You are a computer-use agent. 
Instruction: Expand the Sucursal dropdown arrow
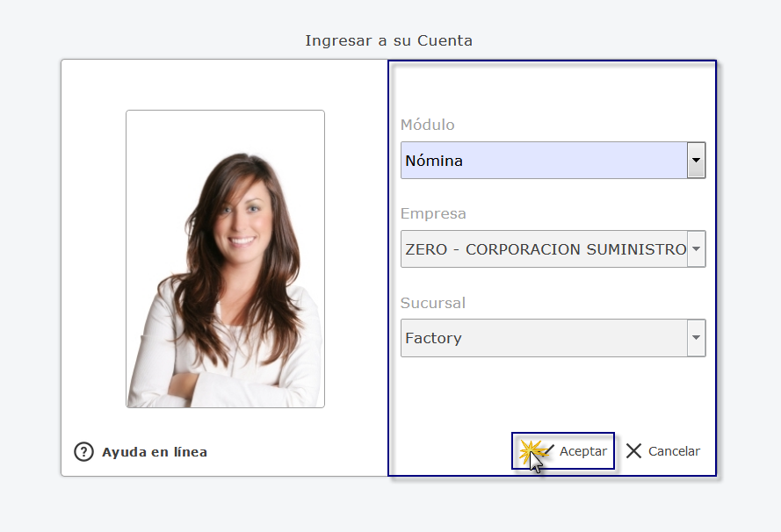pos(696,338)
